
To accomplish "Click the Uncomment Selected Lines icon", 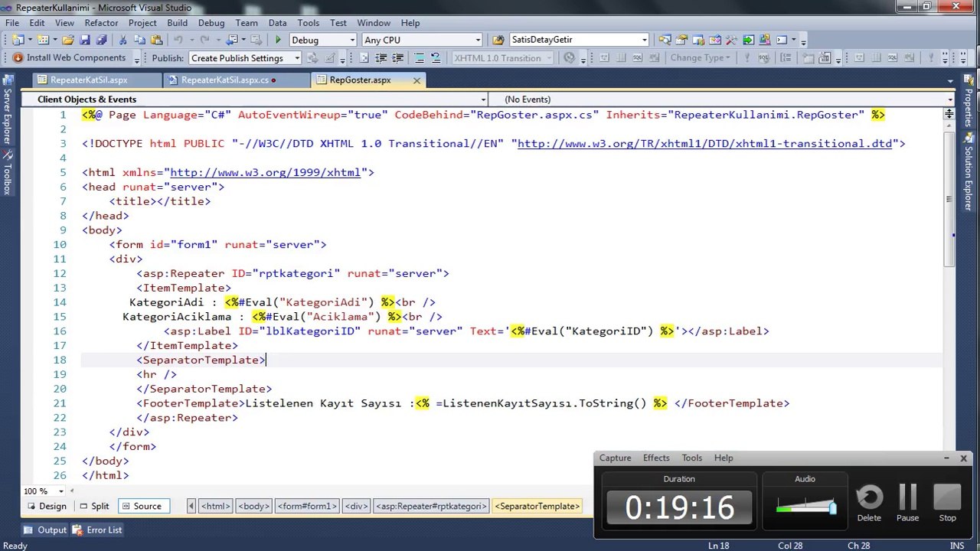I will (x=435, y=58).
